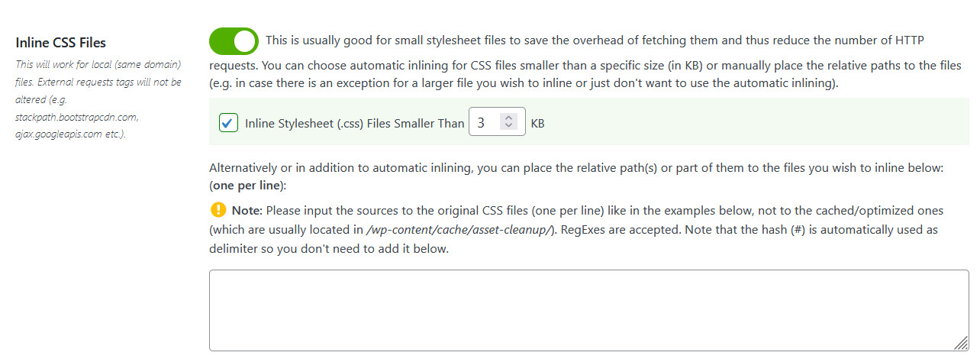This screenshot has width=980, height=362.
Task: Click the 'Inline Stylesheet (.css) Files Smaller Than' label
Action: click(354, 123)
